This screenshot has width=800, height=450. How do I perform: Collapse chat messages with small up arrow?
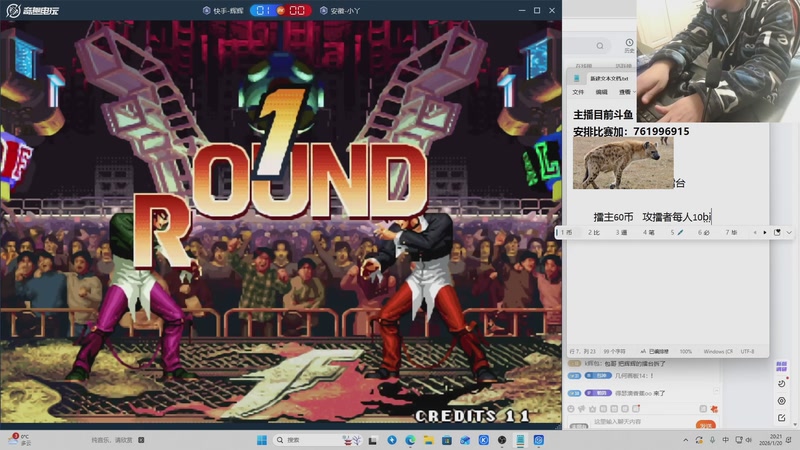tap(716, 390)
